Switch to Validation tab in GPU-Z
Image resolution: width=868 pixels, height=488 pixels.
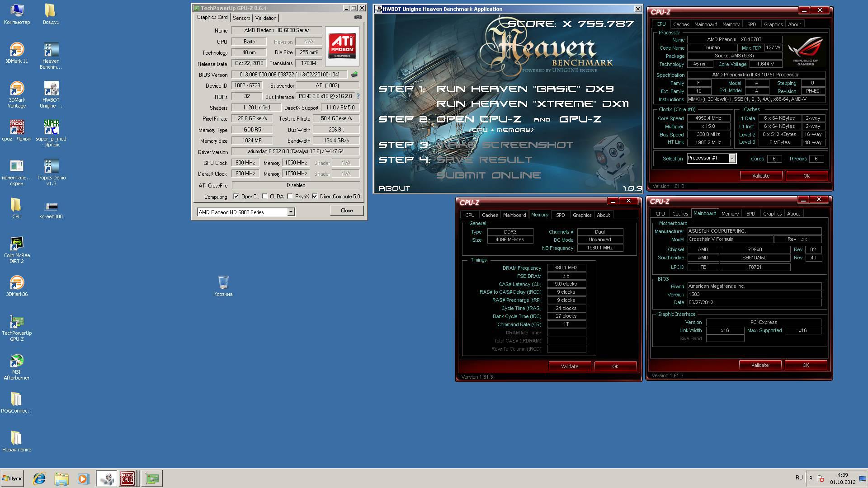pyautogui.click(x=266, y=18)
